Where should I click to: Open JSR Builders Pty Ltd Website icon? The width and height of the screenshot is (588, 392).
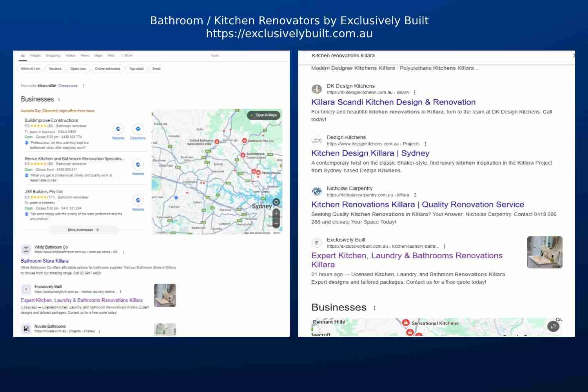click(138, 200)
